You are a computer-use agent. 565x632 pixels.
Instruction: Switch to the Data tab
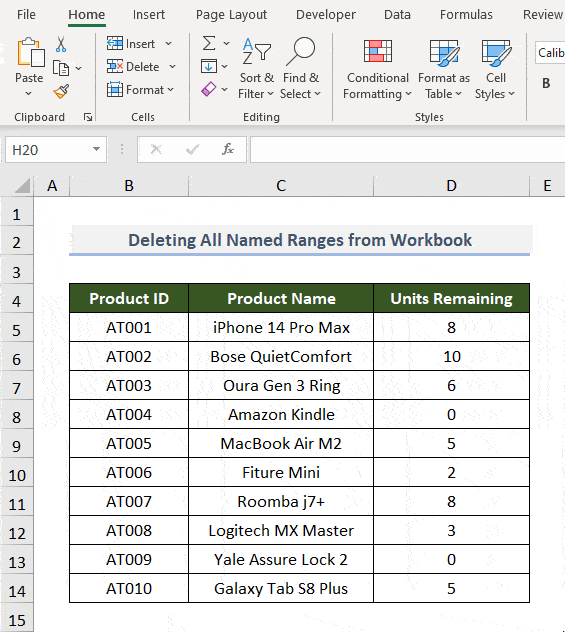[x=397, y=15]
